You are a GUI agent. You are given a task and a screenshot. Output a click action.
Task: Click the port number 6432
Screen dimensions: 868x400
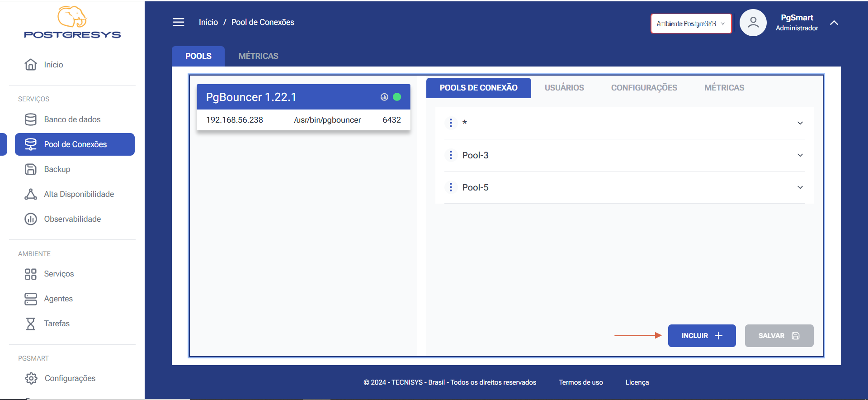[392, 120]
